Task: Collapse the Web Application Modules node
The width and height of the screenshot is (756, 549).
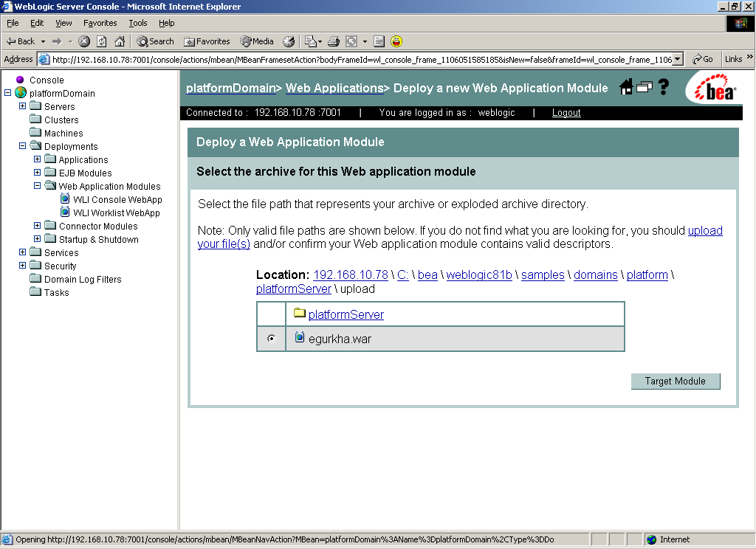Action: (x=37, y=185)
